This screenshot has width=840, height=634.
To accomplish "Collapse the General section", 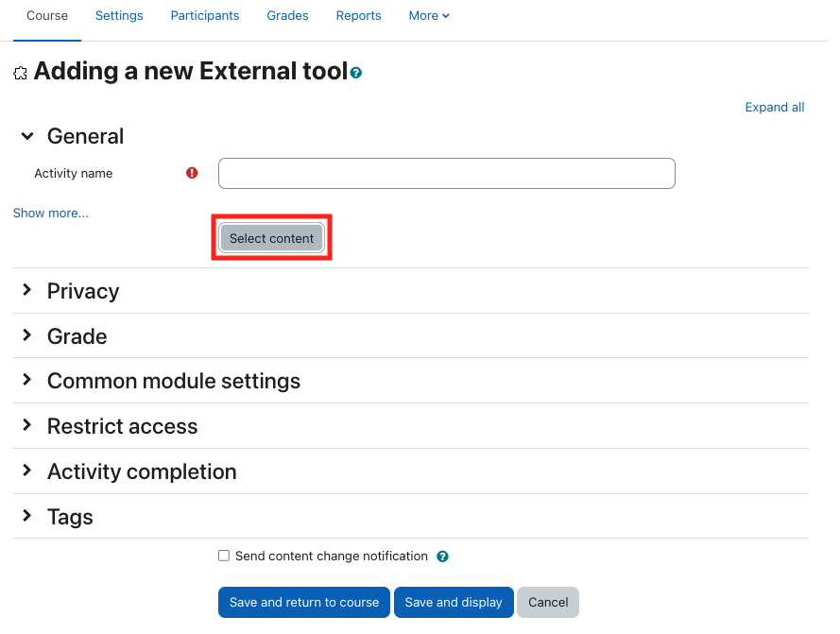I will coord(27,136).
